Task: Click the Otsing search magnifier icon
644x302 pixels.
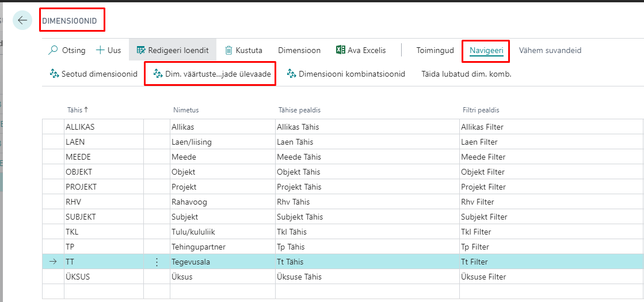Action: point(53,51)
